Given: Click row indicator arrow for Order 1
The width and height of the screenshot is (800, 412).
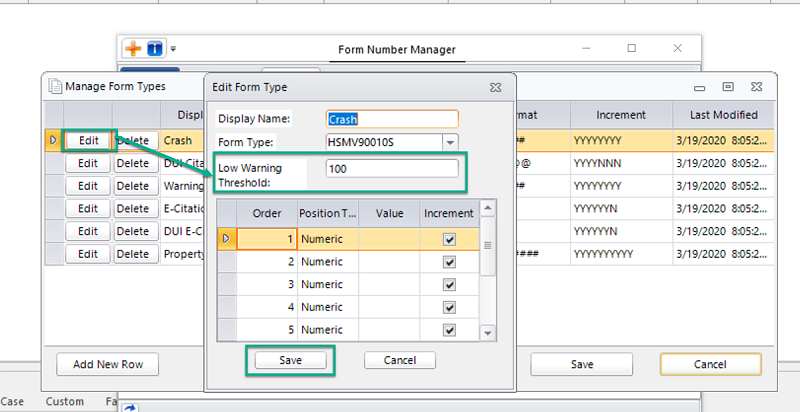Looking at the screenshot, I should click(x=226, y=239).
